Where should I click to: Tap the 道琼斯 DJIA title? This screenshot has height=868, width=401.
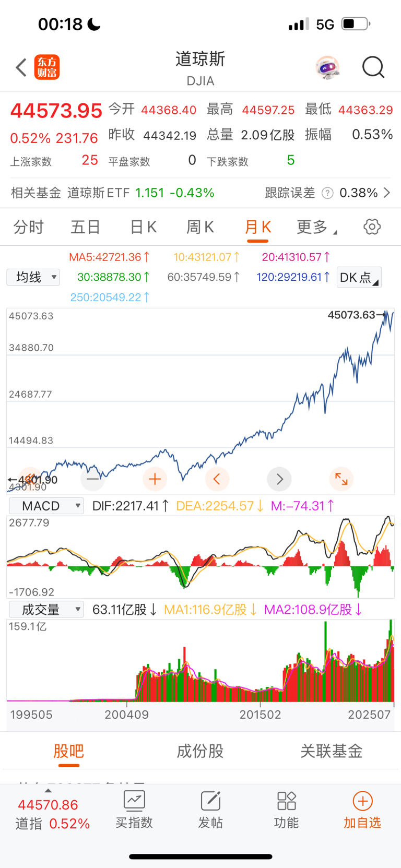pyautogui.click(x=200, y=68)
